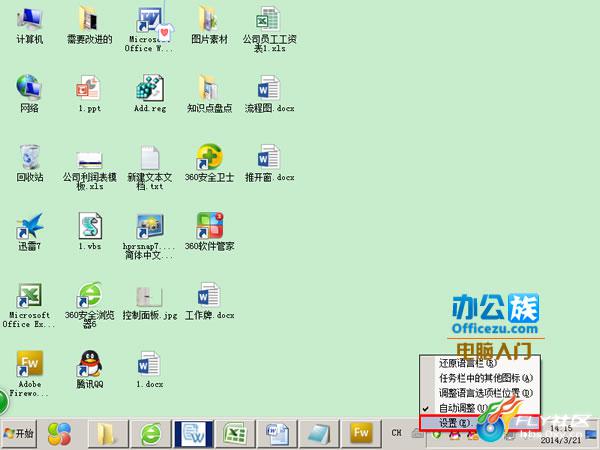Image resolution: width=600 pixels, height=450 pixels.
Task: Open notepad-like taskbar button
Action: [319, 434]
